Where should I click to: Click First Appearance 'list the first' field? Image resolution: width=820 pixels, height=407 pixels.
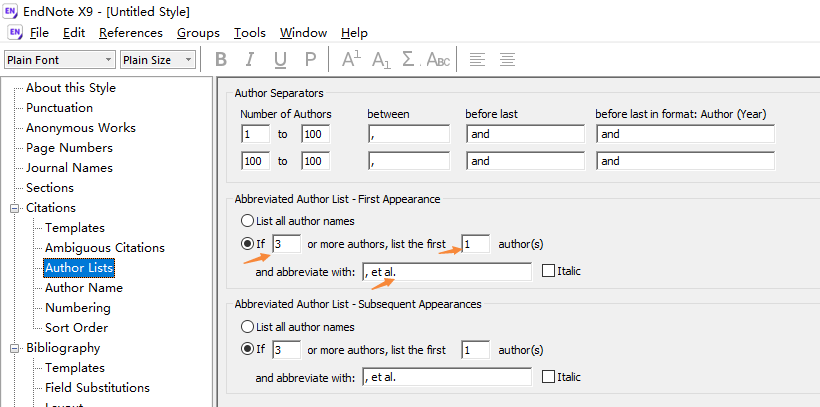[475, 244]
